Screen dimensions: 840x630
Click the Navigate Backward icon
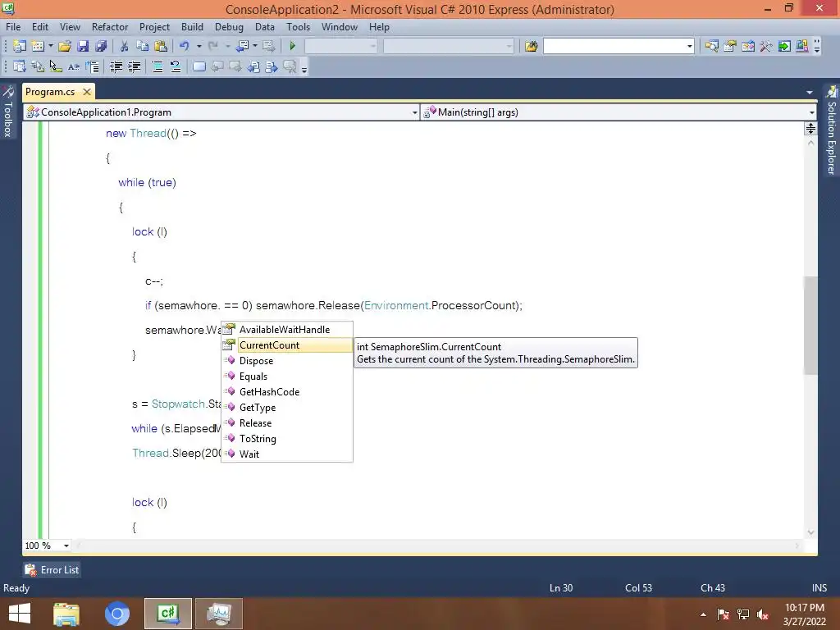pyautogui.click(x=242, y=46)
